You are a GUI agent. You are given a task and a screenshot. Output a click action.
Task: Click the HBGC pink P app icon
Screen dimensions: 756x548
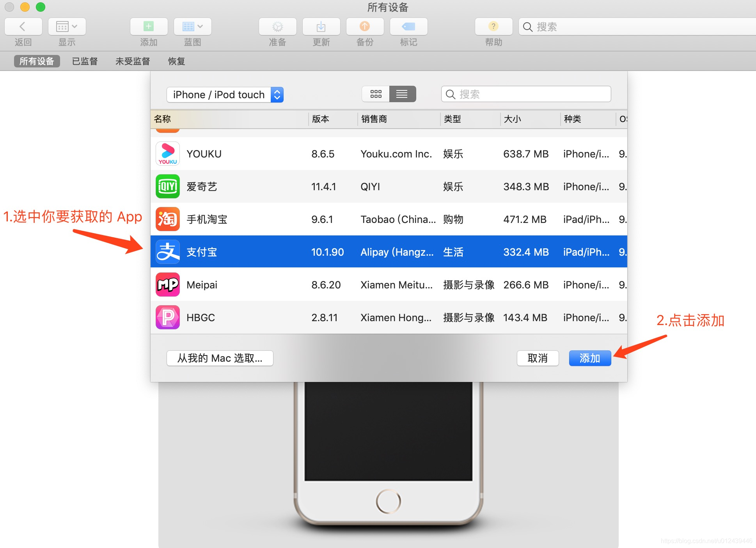point(168,317)
